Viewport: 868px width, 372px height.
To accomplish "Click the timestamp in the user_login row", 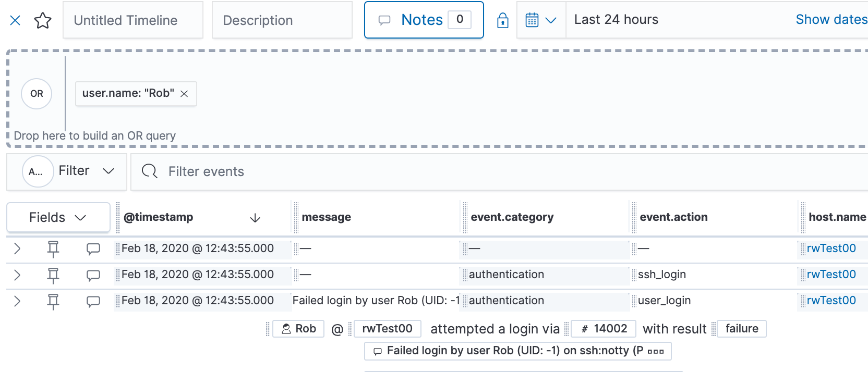I will [198, 301].
